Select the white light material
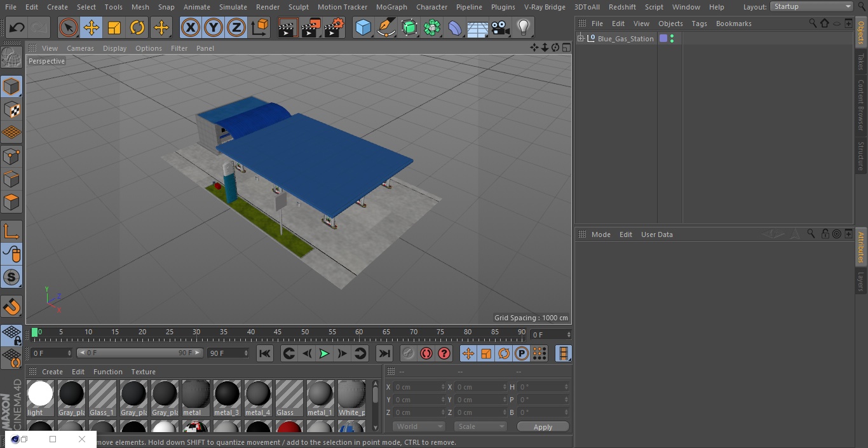This screenshot has width=868, height=448. click(40, 398)
